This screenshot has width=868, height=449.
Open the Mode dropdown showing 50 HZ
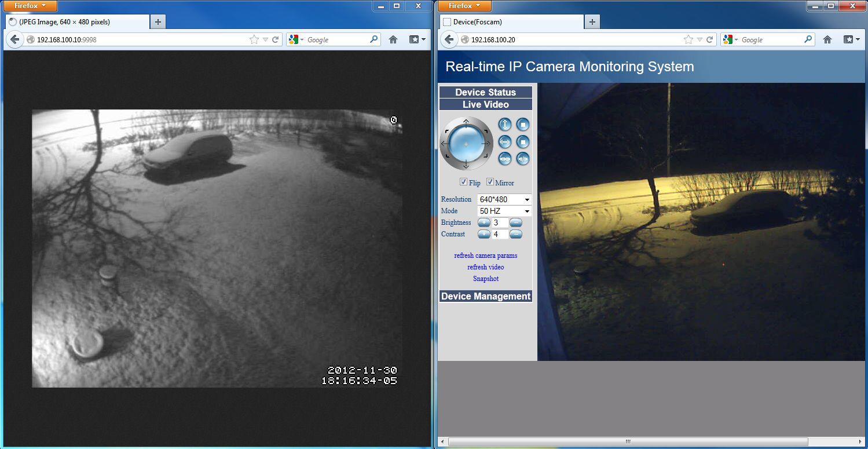[504, 211]
